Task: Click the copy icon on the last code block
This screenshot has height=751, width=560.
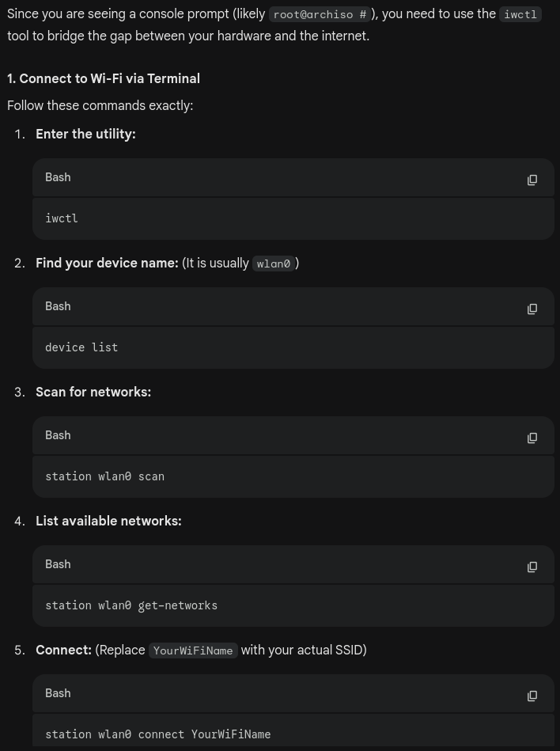Action: point(532,696)
